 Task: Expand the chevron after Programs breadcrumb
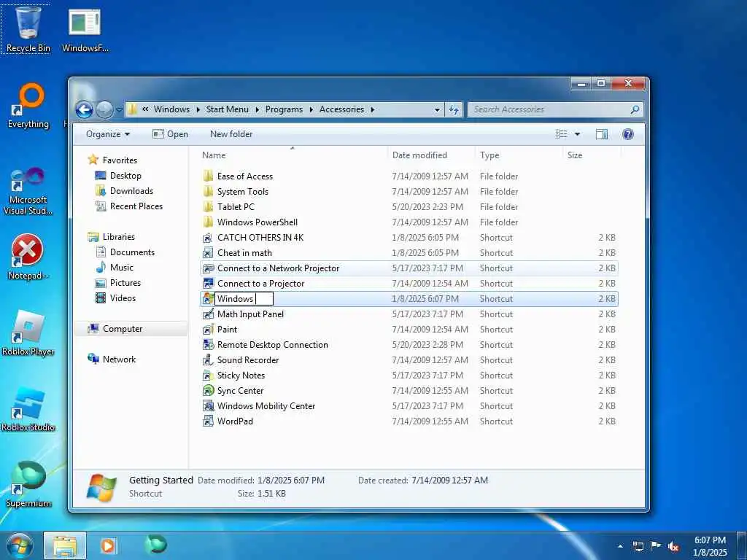[311, 109]
